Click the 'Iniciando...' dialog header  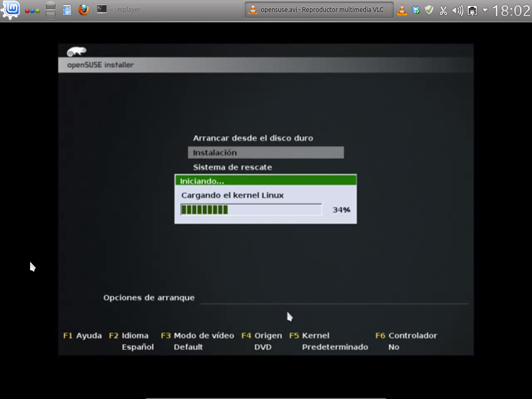265,180
